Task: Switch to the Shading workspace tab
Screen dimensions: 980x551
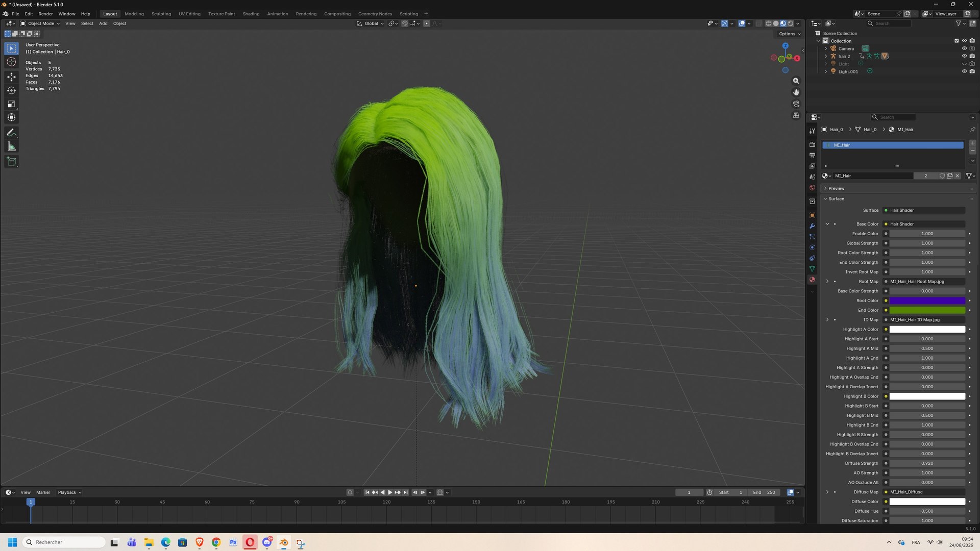Action: [251, 14]
